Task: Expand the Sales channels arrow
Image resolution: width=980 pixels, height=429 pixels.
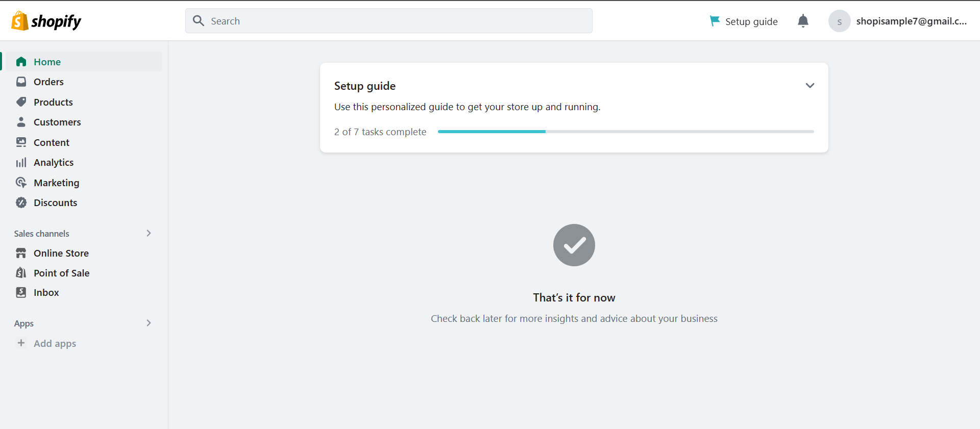Action: [x=149, y=233]
